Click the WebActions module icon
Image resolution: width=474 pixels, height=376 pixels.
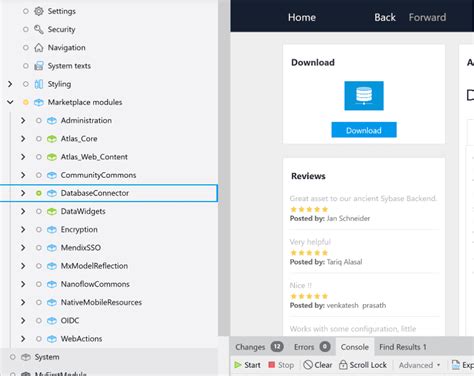(x=52, y=339)
